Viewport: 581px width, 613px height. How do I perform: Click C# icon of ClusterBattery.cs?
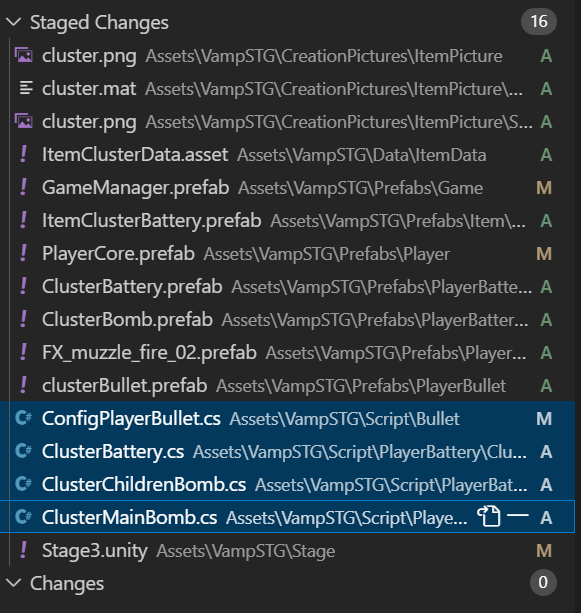23,451
